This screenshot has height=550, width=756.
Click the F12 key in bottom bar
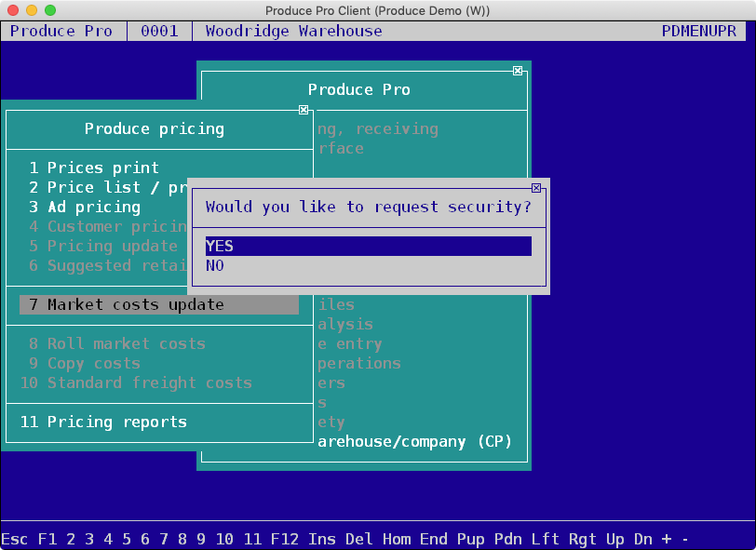tap(285, 539)
